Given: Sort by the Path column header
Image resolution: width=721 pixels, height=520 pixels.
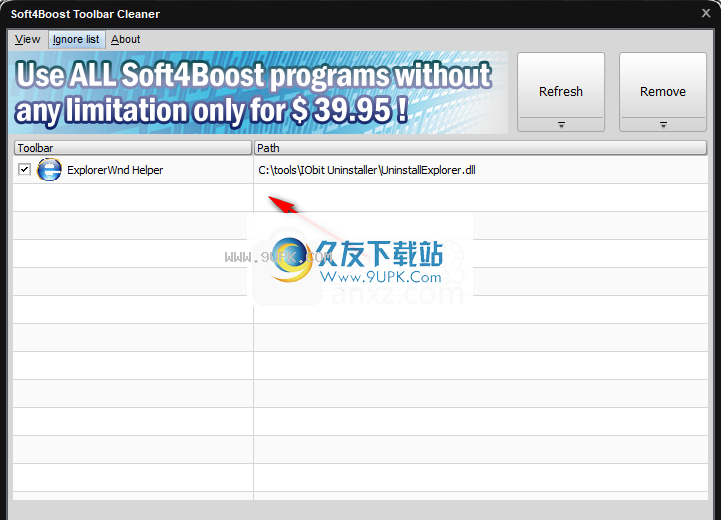Looking at the screenshot, I should coord(480,148).
